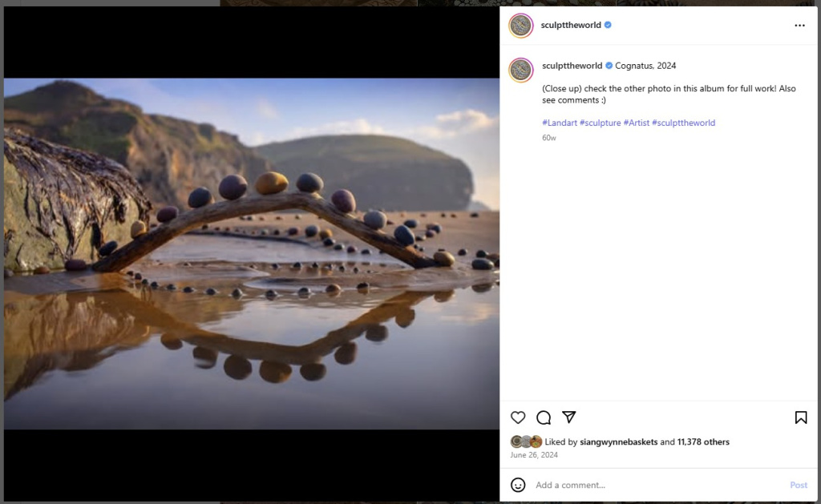Visit the siangwynnebaskets profile link
The image size is (821, 504).
coord(617,442)
